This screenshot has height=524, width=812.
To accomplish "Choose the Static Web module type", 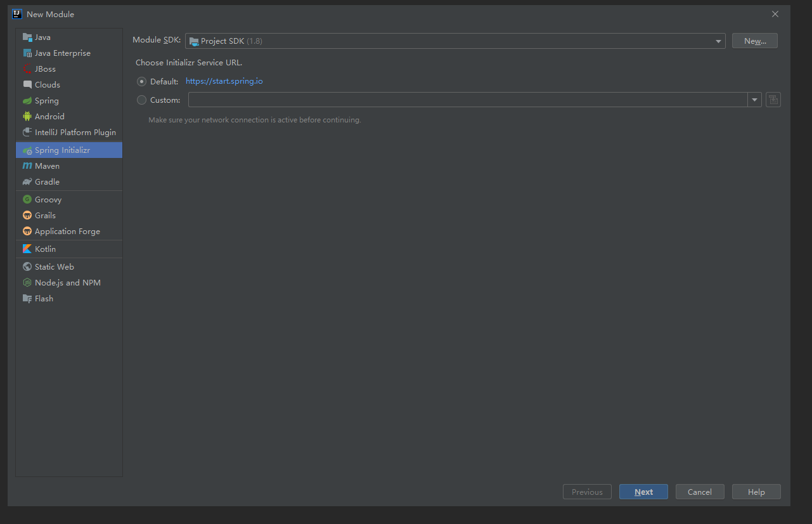I will tap(69, 267).
